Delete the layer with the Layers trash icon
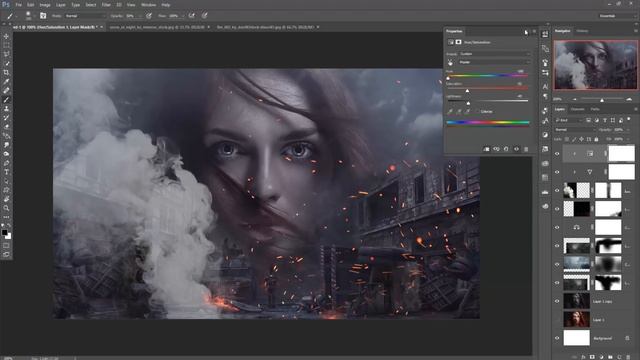 click(628, 357)
